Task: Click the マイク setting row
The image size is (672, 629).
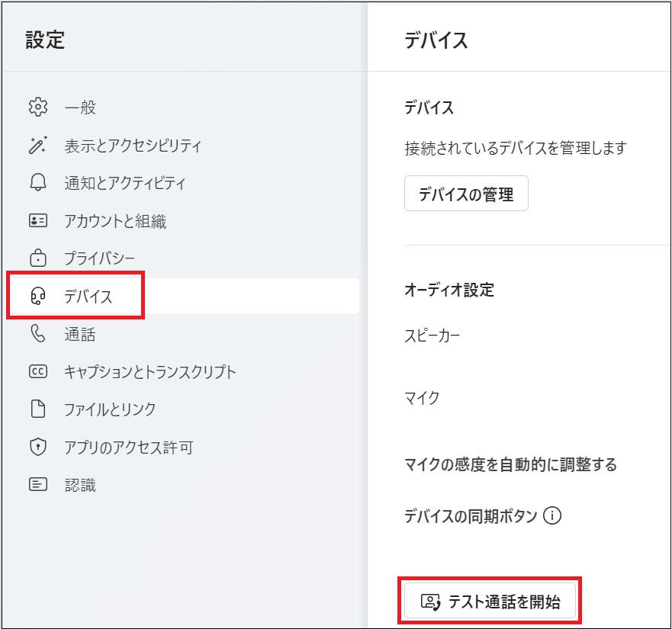Action: coord(422,397)
